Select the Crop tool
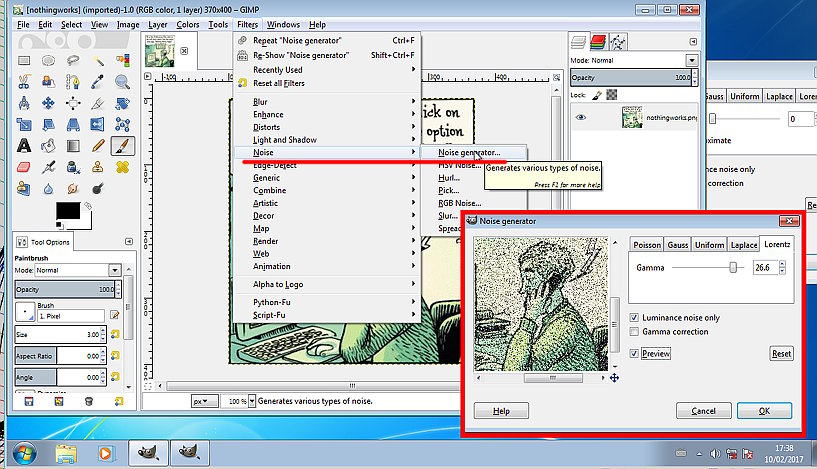Image resolution: width=817 pixels, height=469 pixels. (x=98, y=103)
